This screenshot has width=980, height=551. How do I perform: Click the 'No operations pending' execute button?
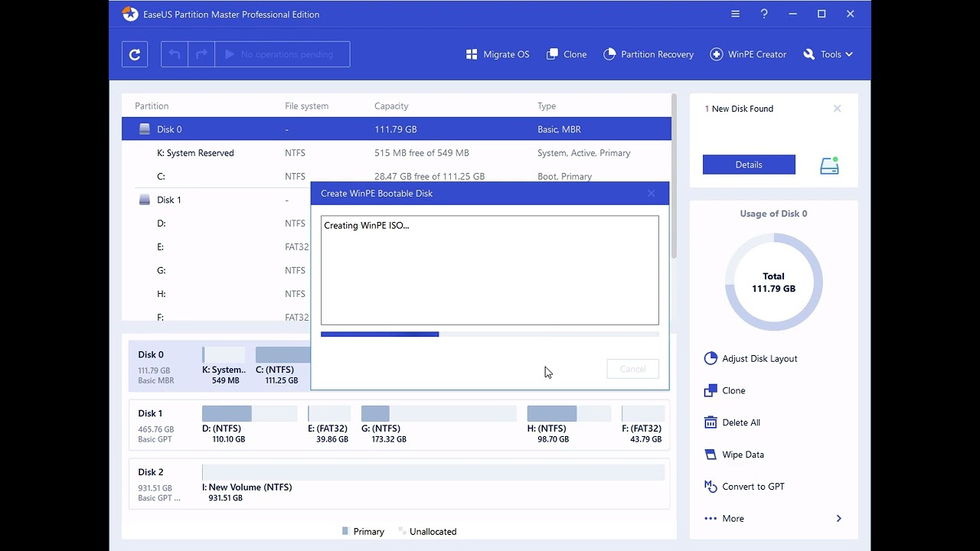pyautogui.click(x=283, y=54)
